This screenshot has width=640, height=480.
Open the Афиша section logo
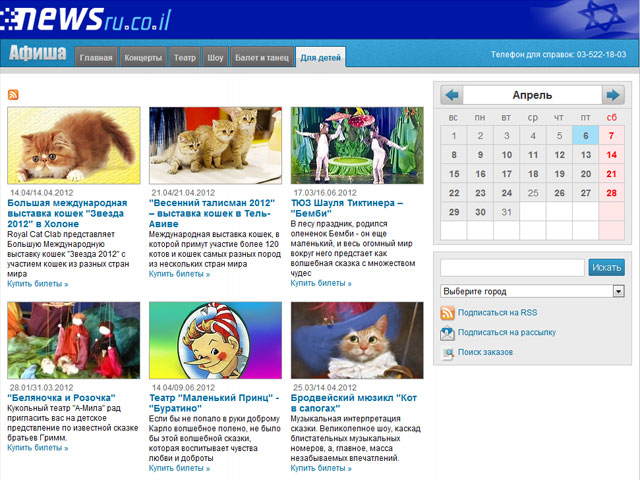(38, 53)
